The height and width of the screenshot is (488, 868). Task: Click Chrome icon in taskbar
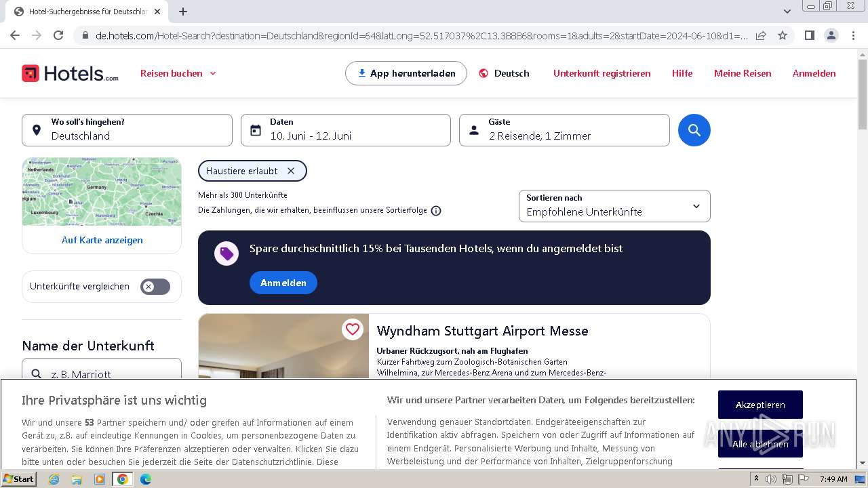pyautogui.click(x=122, y=479)
